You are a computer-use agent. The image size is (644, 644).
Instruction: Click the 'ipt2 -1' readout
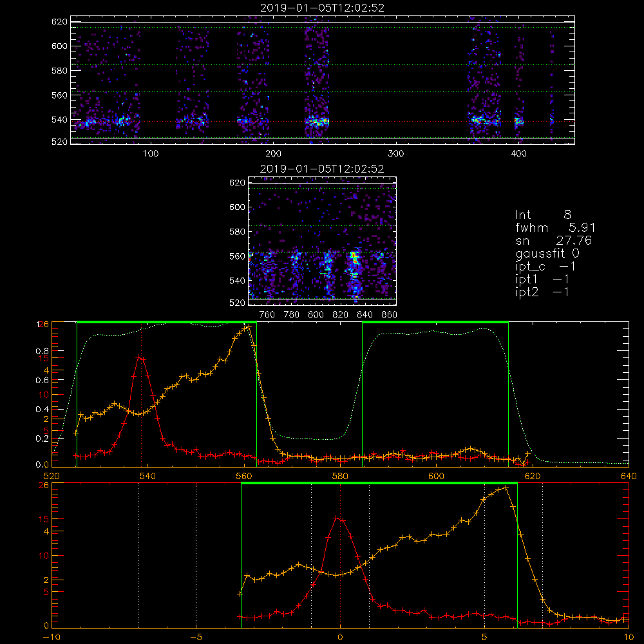coord(542,292)
